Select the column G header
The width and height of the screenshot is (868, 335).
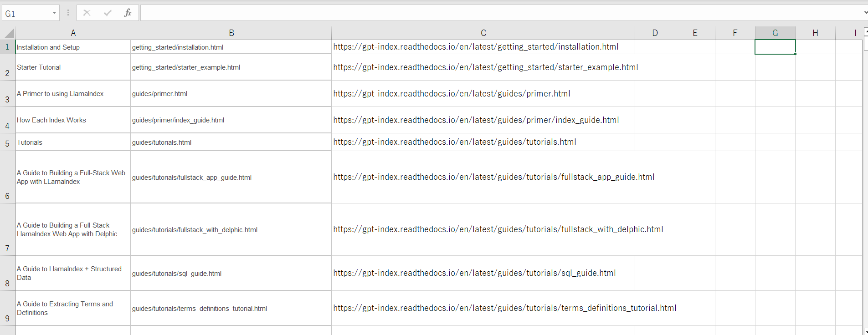(775, 33)
